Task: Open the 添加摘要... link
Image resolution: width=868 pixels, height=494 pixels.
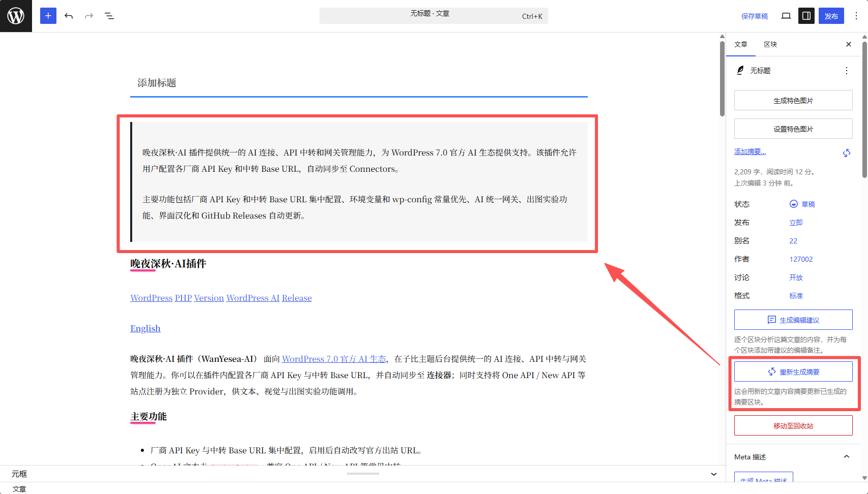Action: coord(750,151)
